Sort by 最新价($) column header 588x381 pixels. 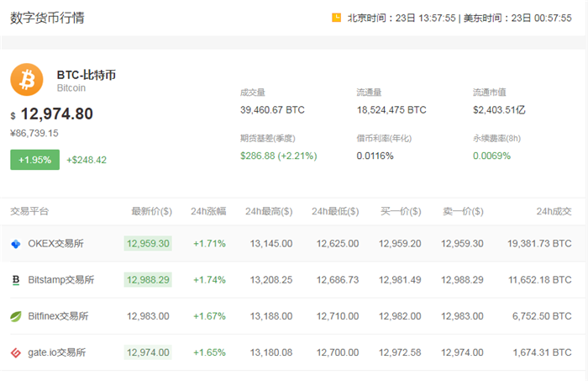pos(151,211)
